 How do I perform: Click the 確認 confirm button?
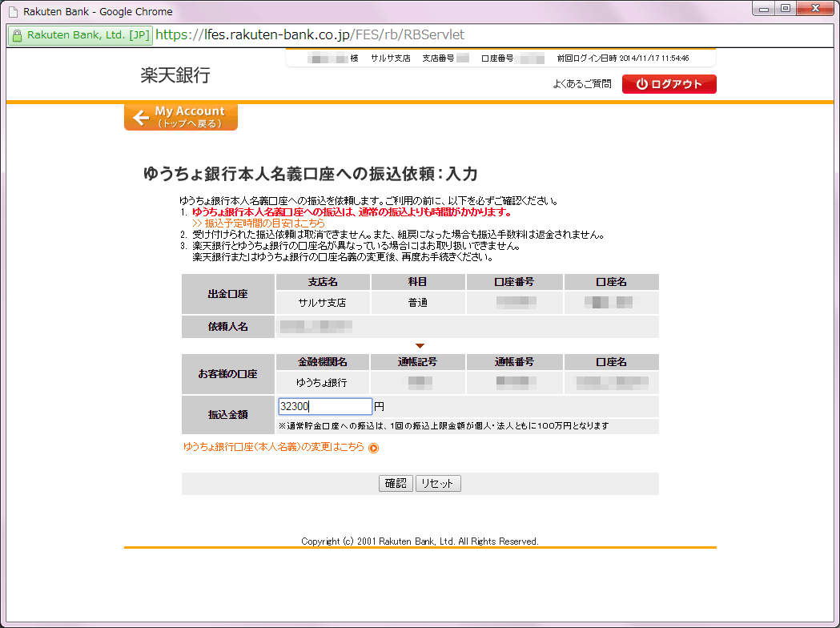396,483
